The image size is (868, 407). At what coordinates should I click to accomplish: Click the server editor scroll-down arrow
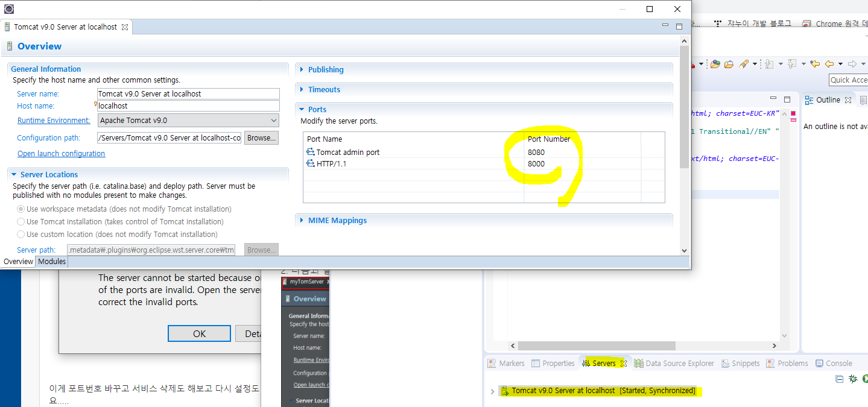pyautogui.click(x=683, y=251)
